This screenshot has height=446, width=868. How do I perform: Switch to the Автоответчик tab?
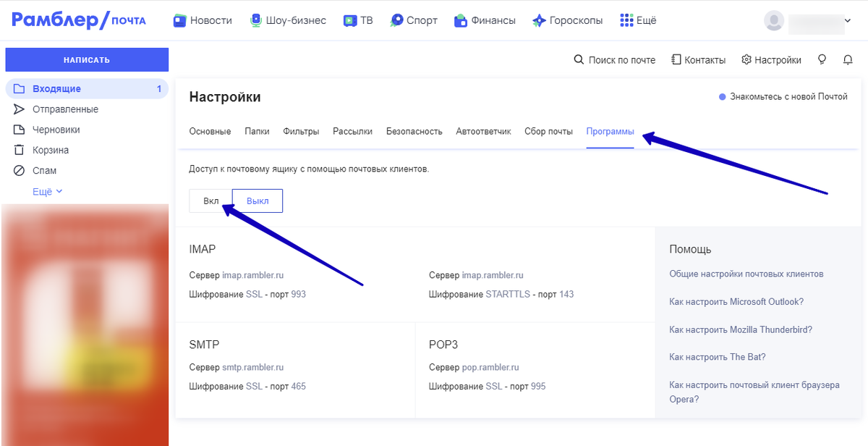coord(483,132)
